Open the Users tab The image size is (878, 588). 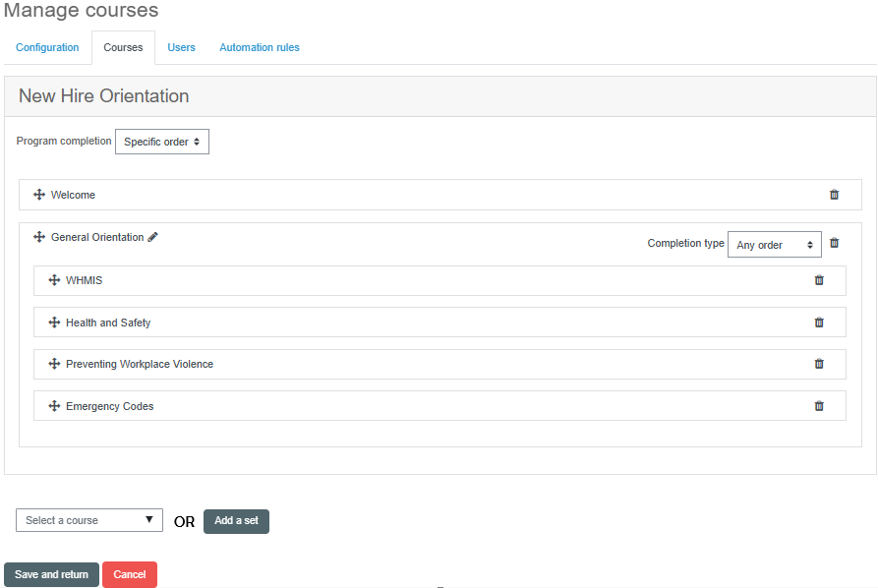(x=181, y=47)
